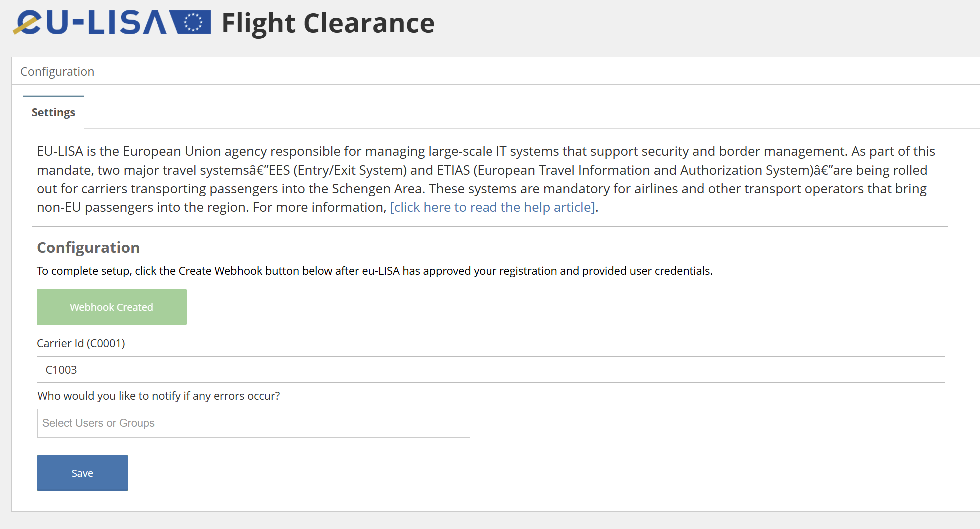Screen dimensions: 980x529
Task: Click 'ETIAS' in the description paragraph
Action: pyautogui.click(x=453, y=170)
